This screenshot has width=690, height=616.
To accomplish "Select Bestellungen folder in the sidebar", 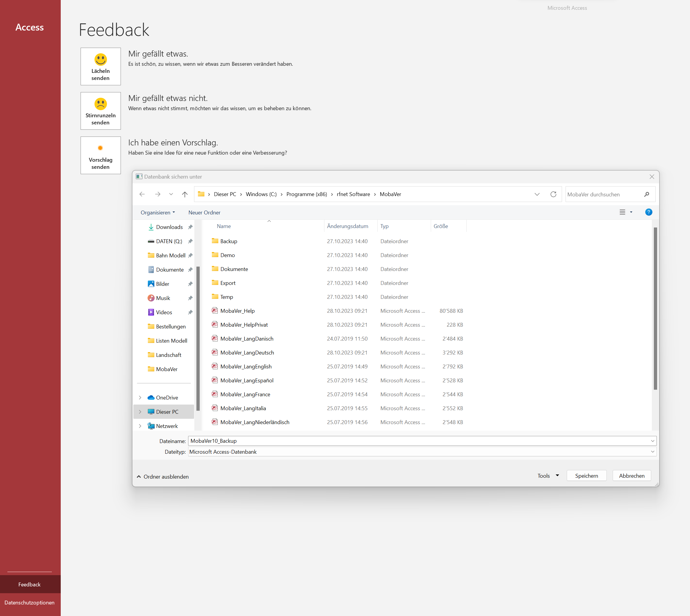I will click(167, 327).
